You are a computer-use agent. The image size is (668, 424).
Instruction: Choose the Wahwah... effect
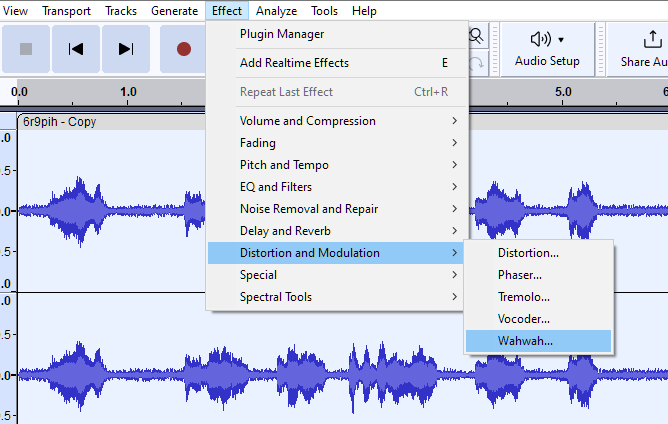point(538,341)
